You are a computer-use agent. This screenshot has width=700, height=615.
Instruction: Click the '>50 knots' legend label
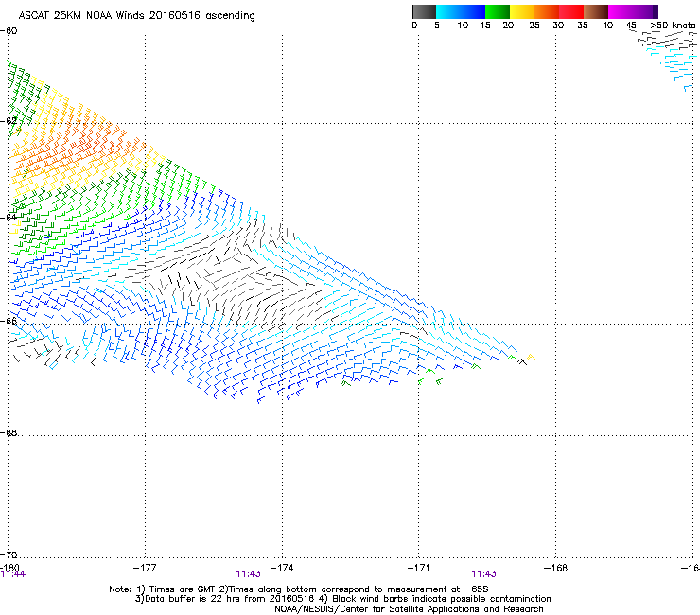(x=673, y=26)
